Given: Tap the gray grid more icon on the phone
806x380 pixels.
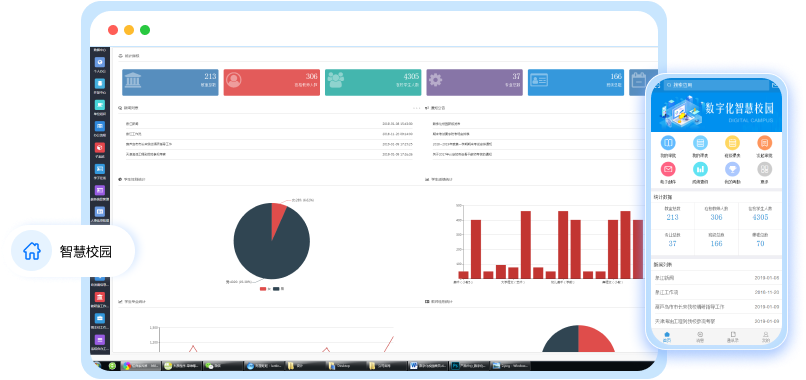Looking at the screenshot, I should point(764,169).
